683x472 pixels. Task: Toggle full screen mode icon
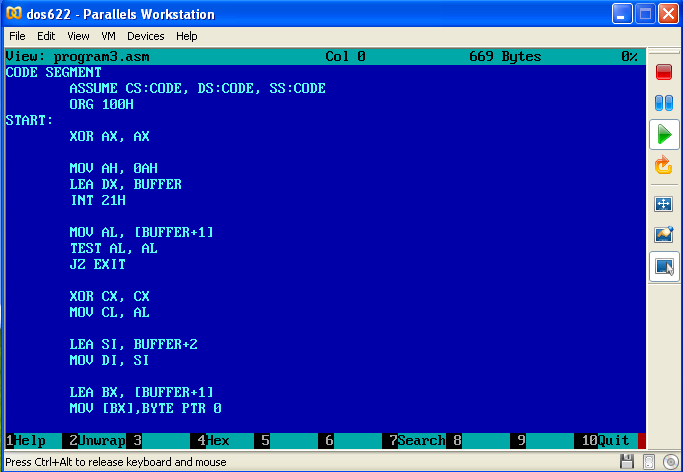pos(663,204)
